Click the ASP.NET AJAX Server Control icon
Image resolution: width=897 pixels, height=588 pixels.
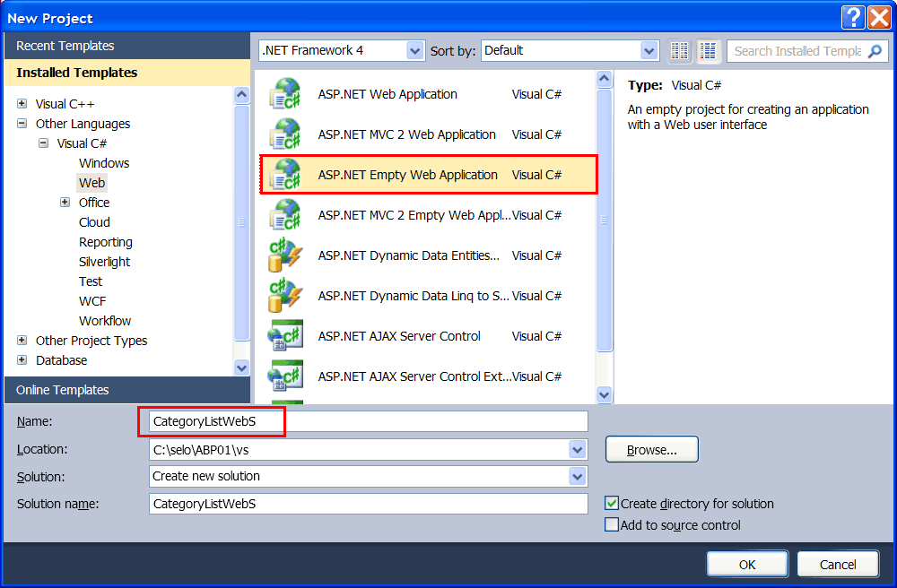(285, 336)
